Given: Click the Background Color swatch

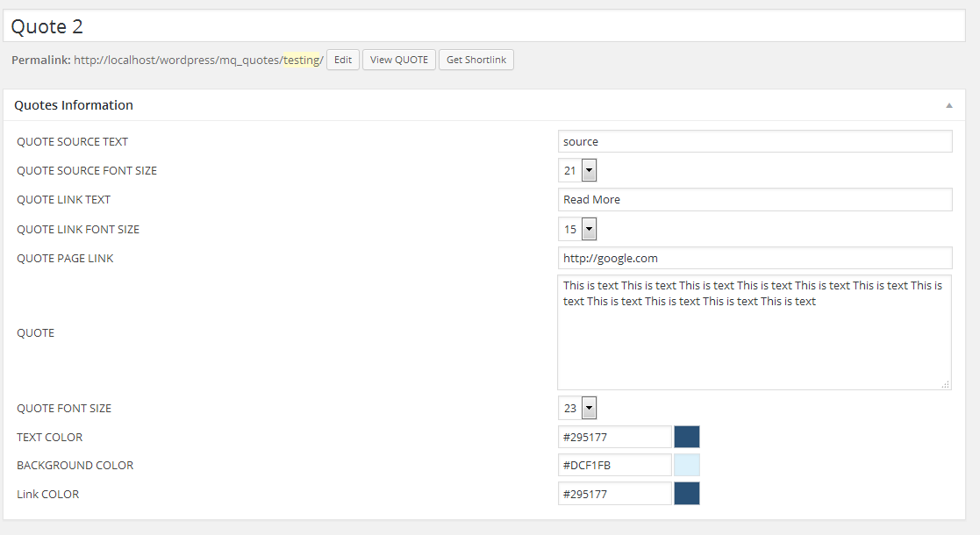Looking at the screenshot, I should pos(687,465).
